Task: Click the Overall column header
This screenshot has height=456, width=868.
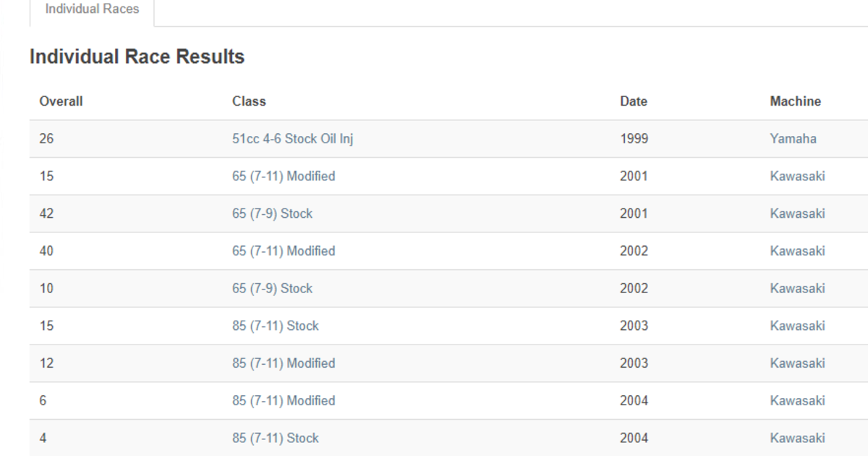Action: (61, 102)
